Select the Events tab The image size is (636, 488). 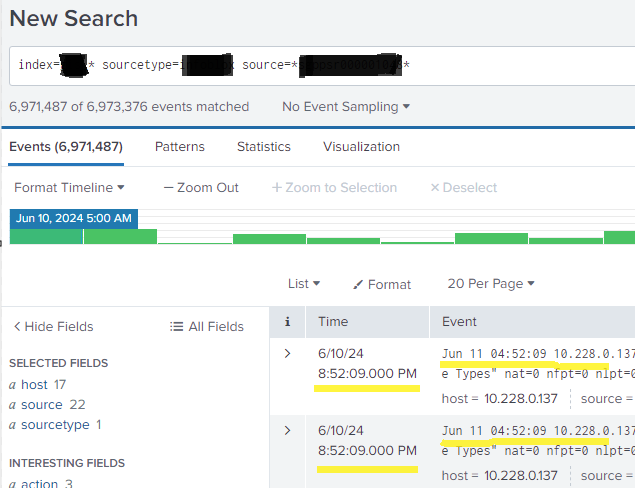coord(65,146)
